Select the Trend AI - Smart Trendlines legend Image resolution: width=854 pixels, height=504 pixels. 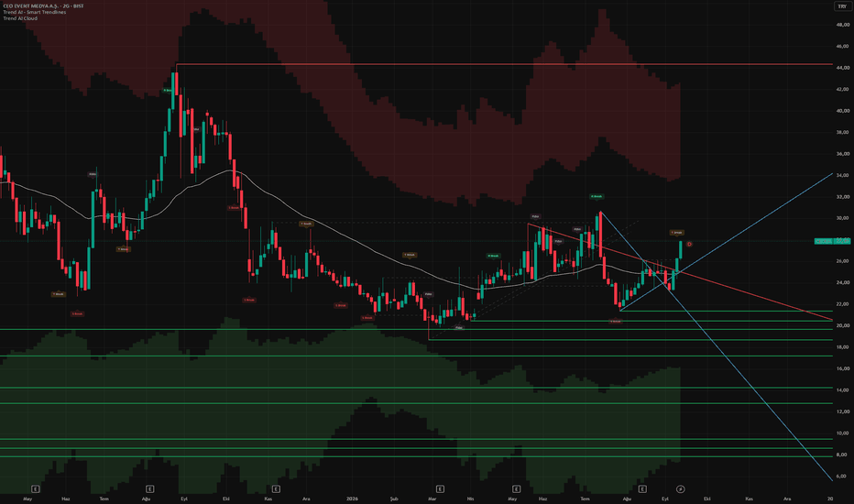pyautogui.click(x=34, y=12)
